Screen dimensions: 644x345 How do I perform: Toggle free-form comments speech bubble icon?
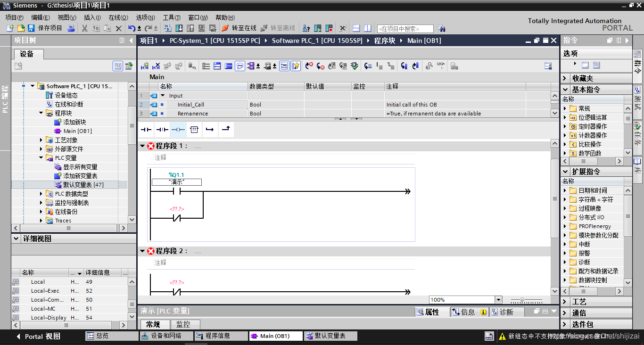[240, 66]
